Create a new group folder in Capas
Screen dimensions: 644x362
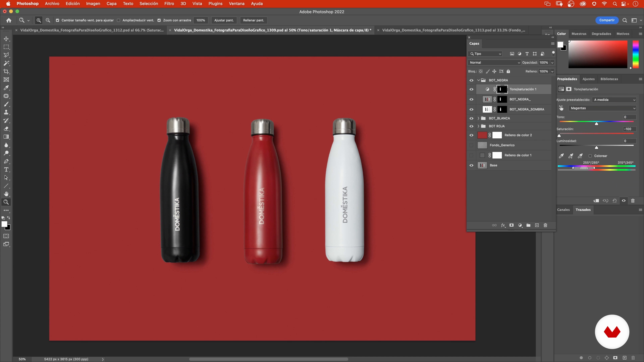point(528,225)
